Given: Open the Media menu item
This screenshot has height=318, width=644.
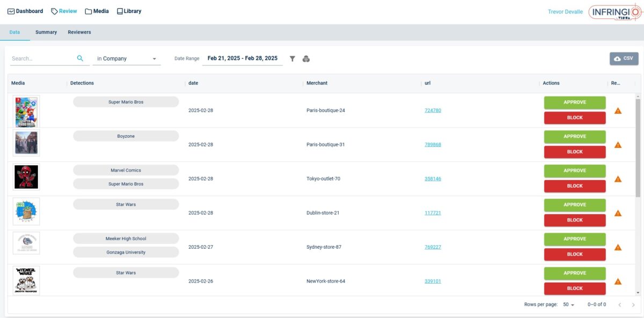Looking at the screenshot, I should point(97,11).
